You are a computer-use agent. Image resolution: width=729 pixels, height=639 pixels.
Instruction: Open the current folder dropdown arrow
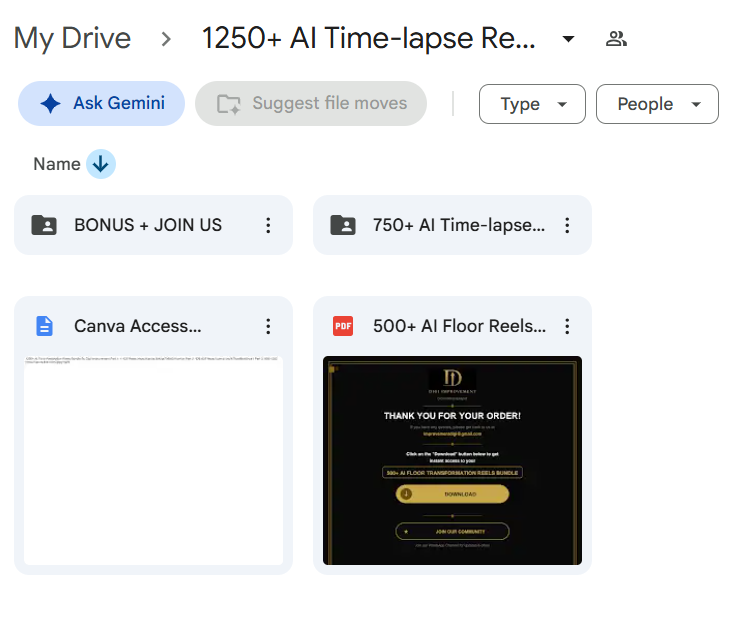click(x=568, y=39)
